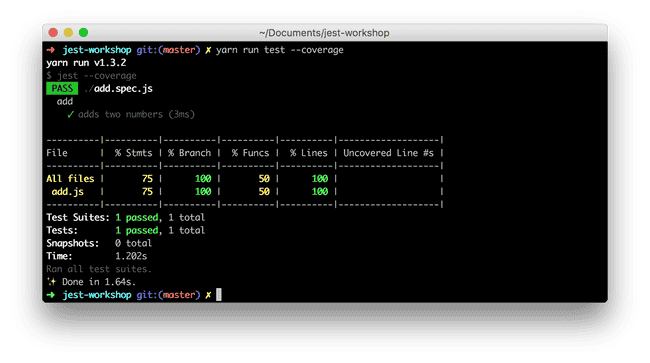Click the 'Uncovered Line #s' column header
Screen dimensions: 650x363
388,153
